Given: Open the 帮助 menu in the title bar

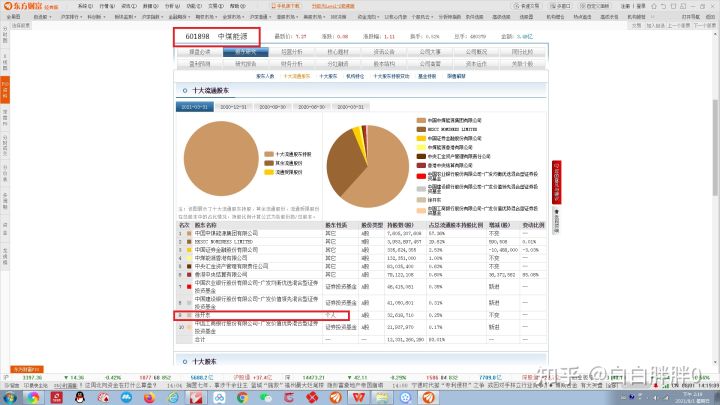Looking at the screenshot, I should (237, 6).
